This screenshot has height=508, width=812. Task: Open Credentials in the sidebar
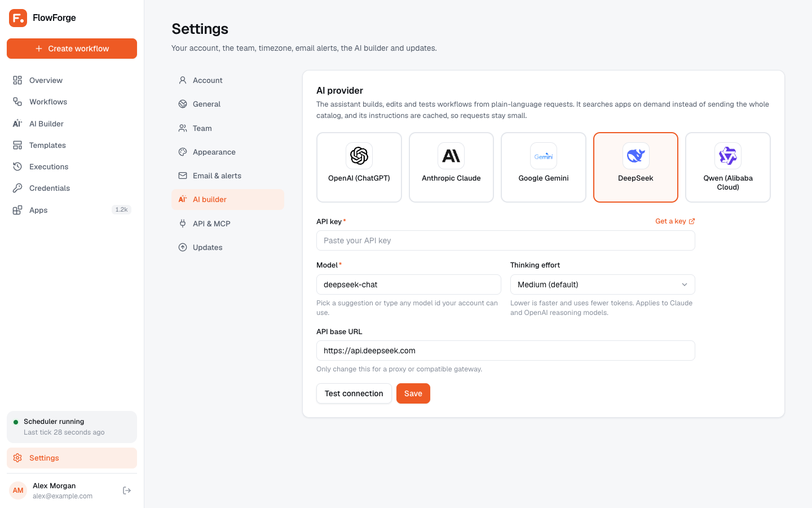click(72, 188)
